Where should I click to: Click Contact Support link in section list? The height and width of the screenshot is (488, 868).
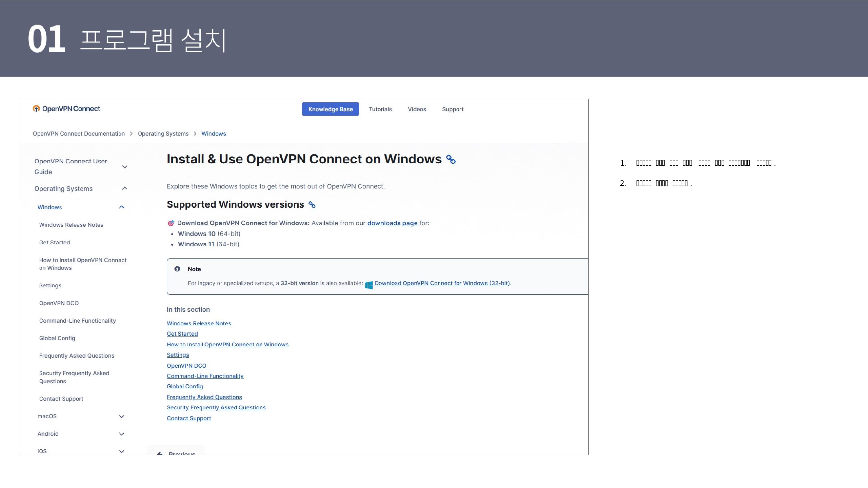pos(189,418)
